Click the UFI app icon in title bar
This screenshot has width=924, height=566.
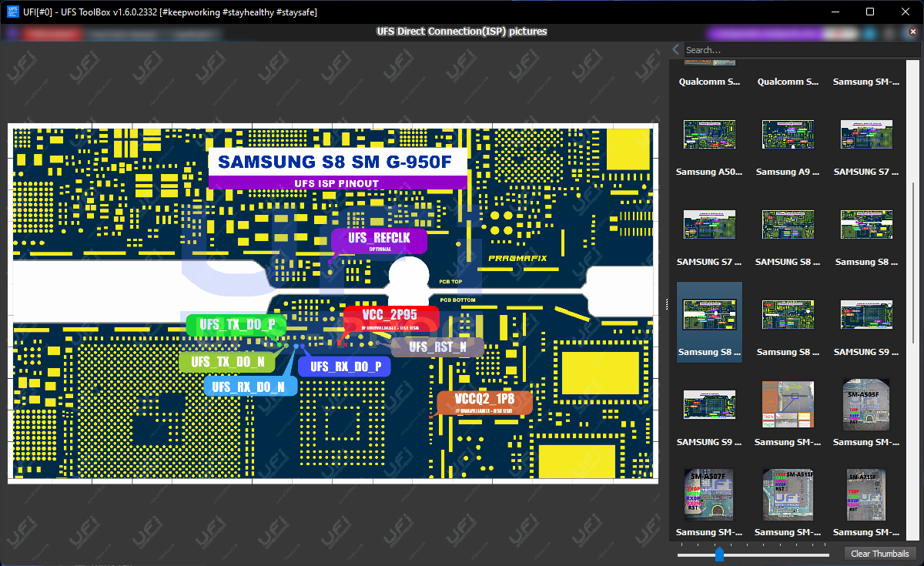13,12
